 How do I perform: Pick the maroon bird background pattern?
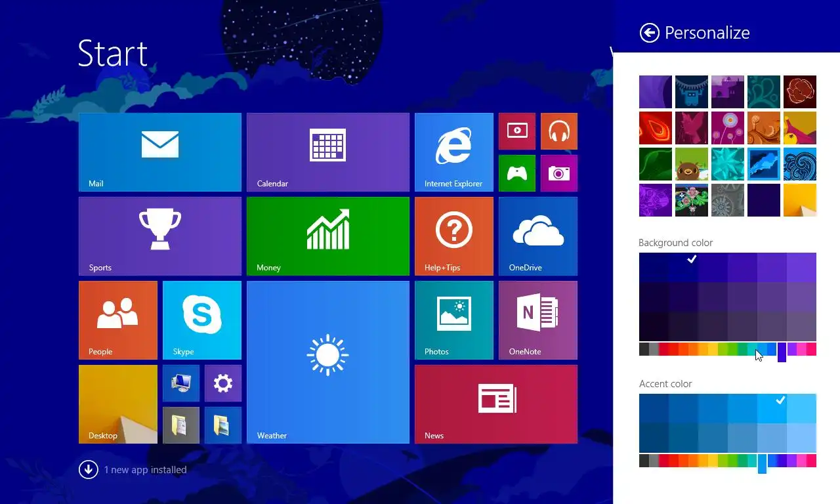click(x=692, y=128)
